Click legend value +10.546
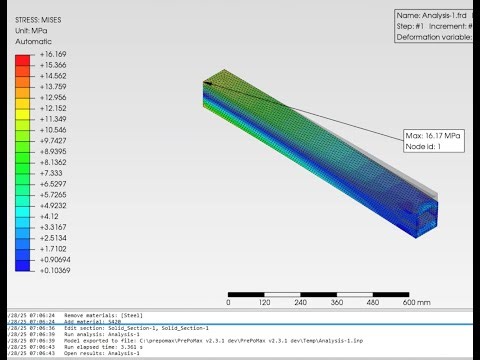This screenshot has width=480, height=360. tap(53, 130)
